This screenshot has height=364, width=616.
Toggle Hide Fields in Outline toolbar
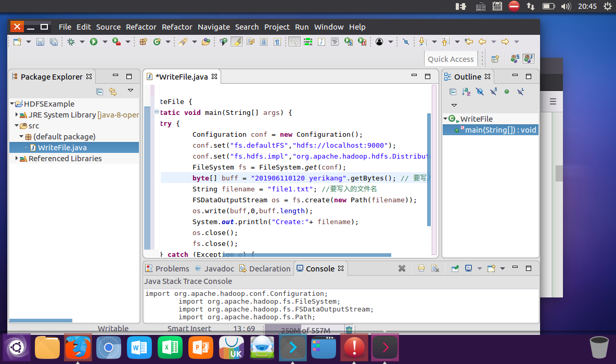480,92
